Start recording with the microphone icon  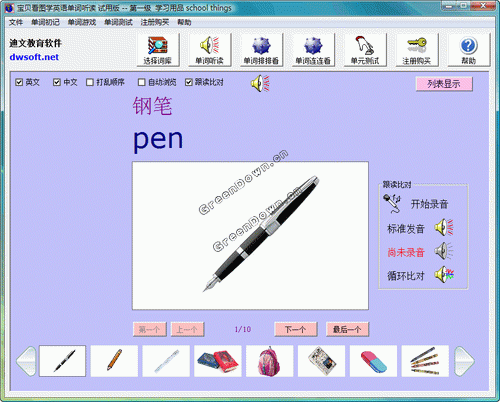[392, 203]
